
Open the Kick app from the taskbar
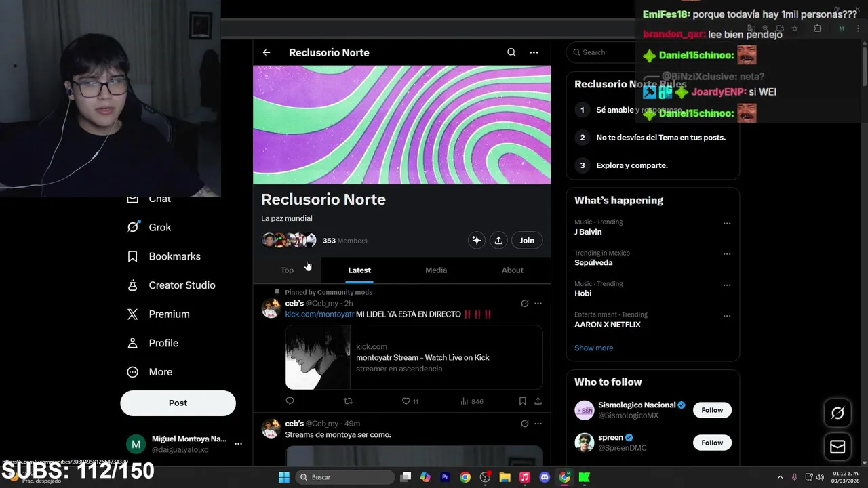tap(584, 477)
